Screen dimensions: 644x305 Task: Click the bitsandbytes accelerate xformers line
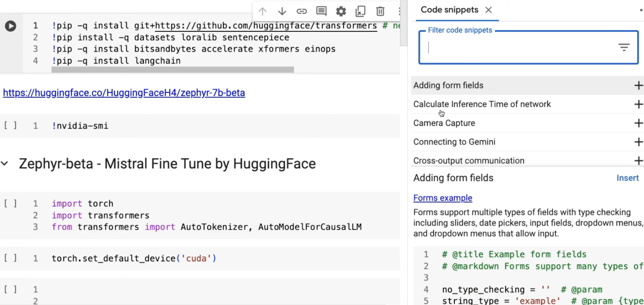[194, 49]
